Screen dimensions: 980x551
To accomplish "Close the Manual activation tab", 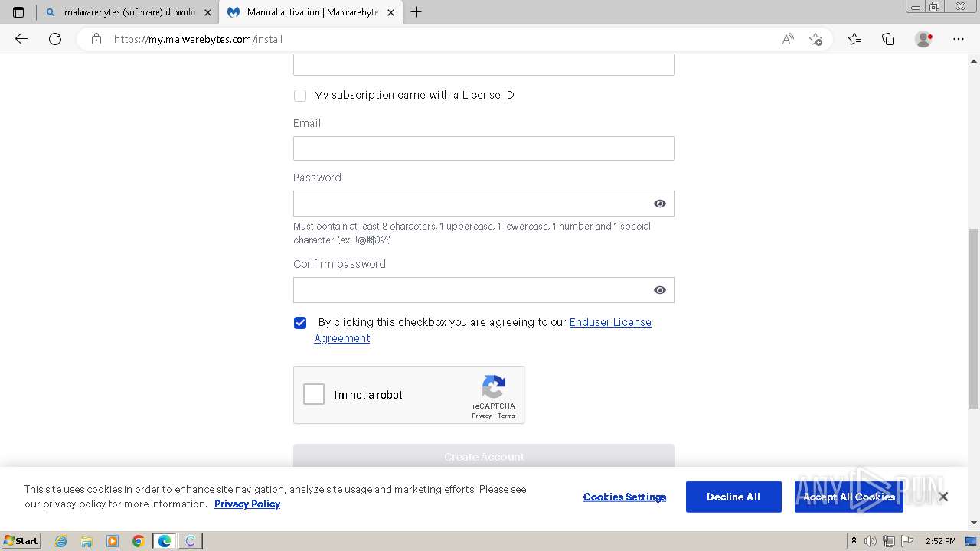I will tap(390, 12).
